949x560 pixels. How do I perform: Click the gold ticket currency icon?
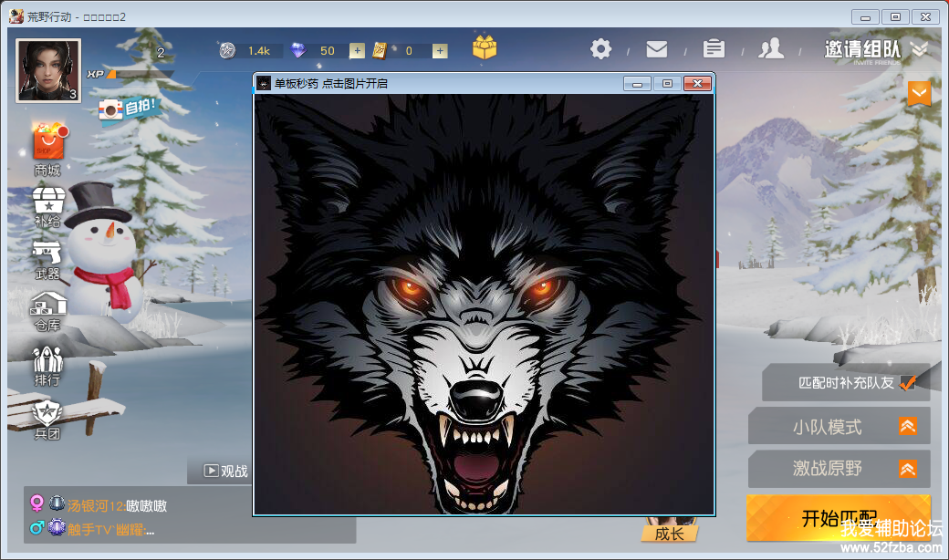[380, 51]
